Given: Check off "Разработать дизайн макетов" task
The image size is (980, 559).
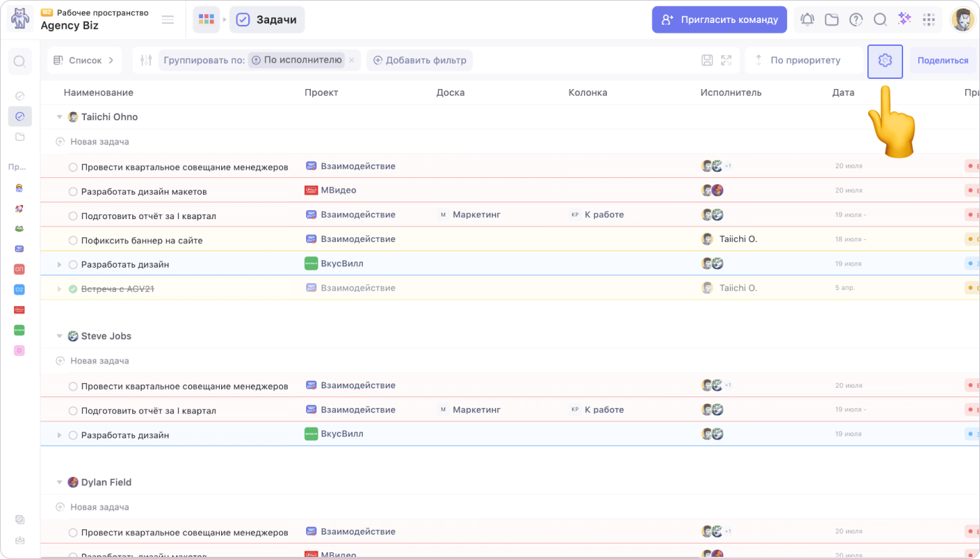Looking at the screenshot, I should (73, 192).
